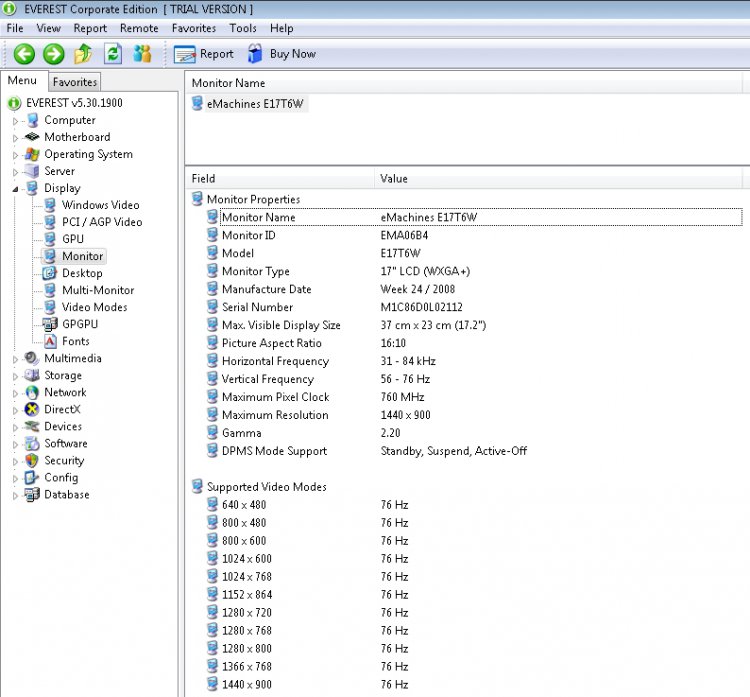This screenshot has height=697, width=750.
Task: Click the Security shield icon
Action: (x=32, y=461)
